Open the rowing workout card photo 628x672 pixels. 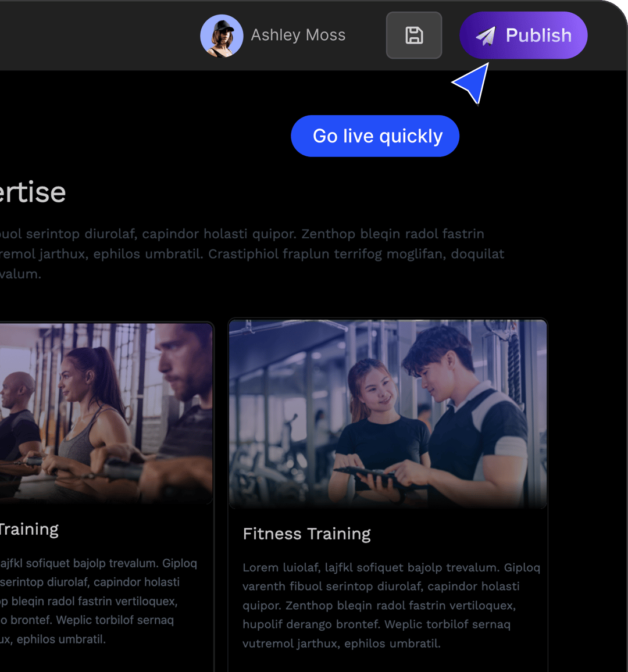pyautogui.click(x=106, y=413)
